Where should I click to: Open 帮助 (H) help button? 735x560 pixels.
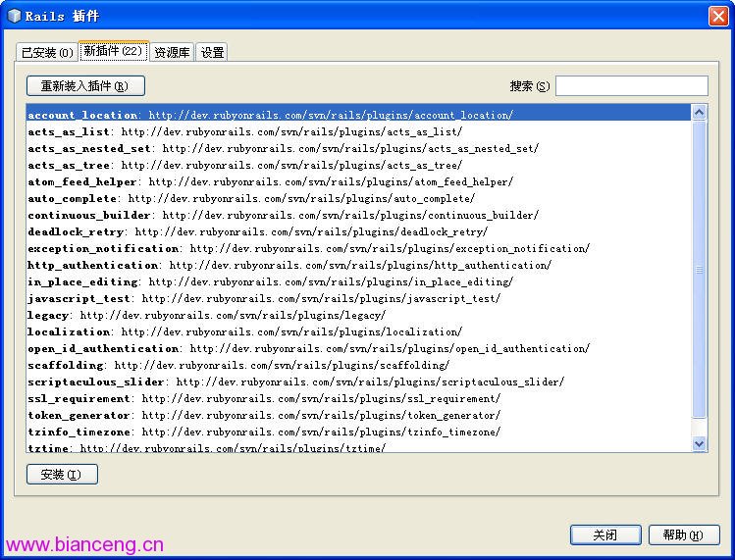(x=683, y=535)
